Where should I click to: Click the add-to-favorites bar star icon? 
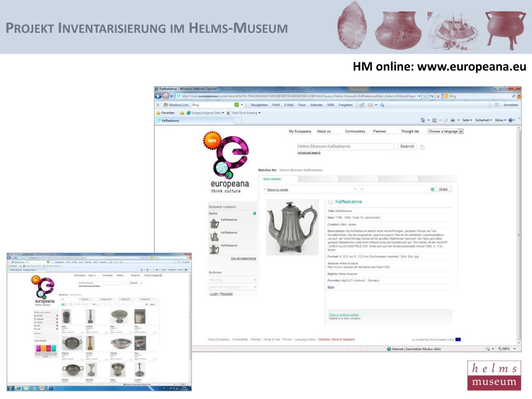coord(182,113)
